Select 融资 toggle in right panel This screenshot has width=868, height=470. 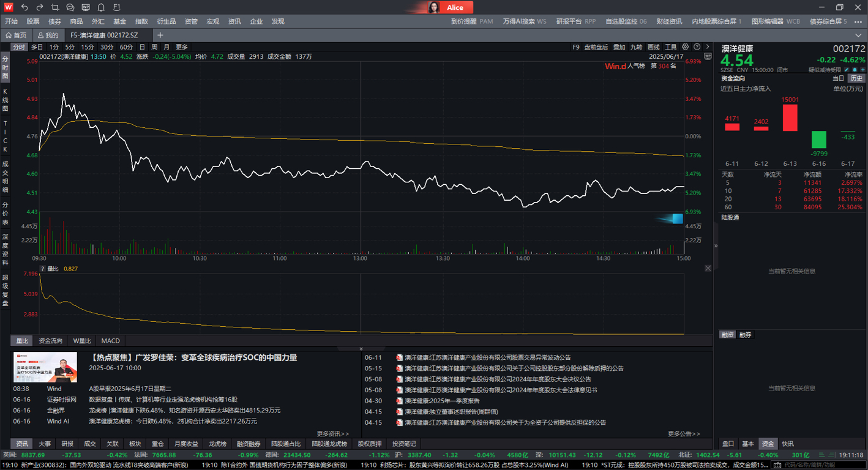coord(728,335)
